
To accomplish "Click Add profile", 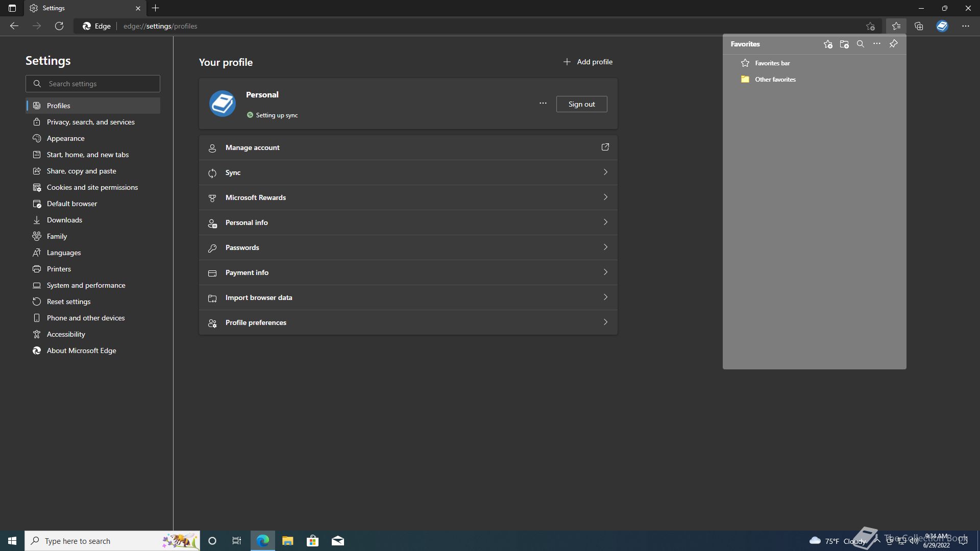I will (587, 62).
